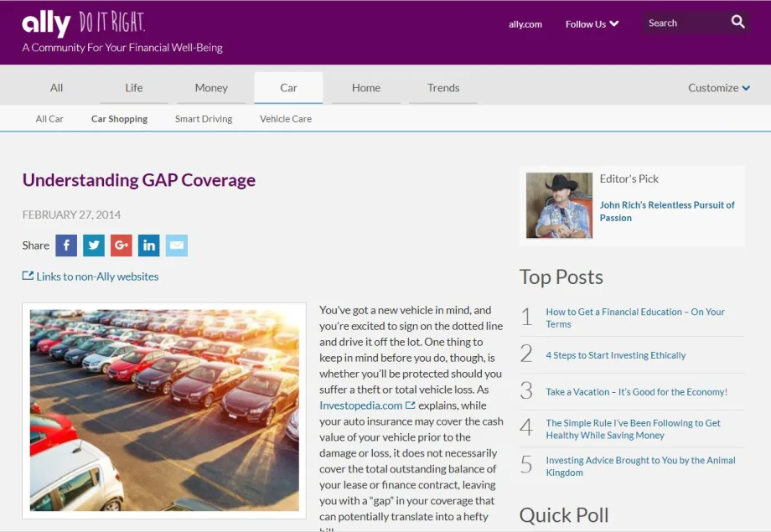Share the article by email envelope icon
This screenshot has width=771, height=532.
177,245
